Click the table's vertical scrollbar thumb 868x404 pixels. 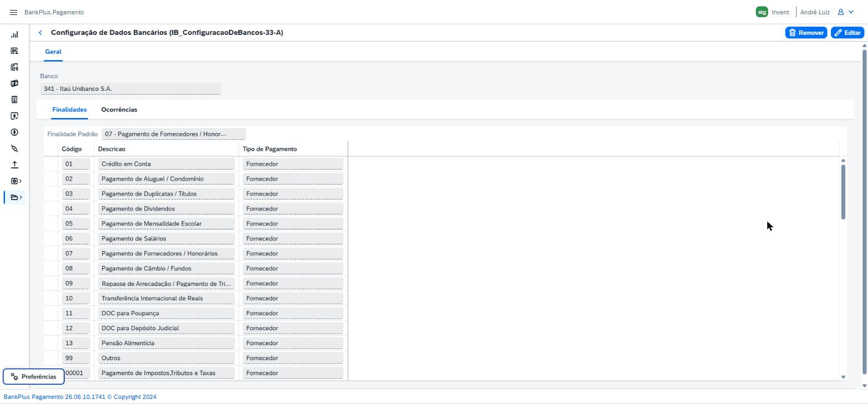(843, 192)
